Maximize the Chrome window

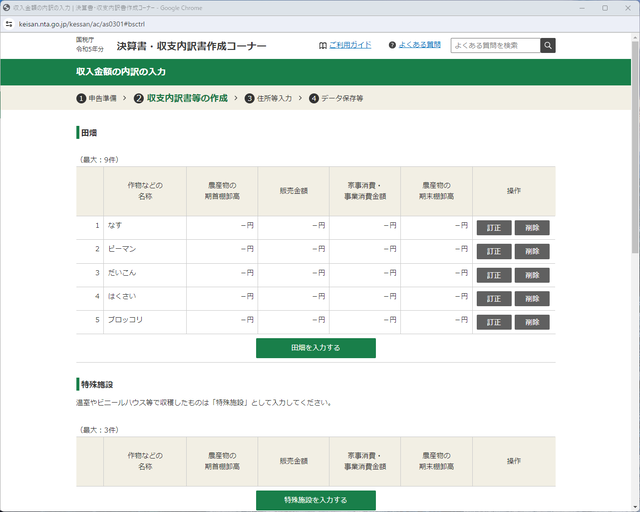pyautogui.click(x=605, y=8)
